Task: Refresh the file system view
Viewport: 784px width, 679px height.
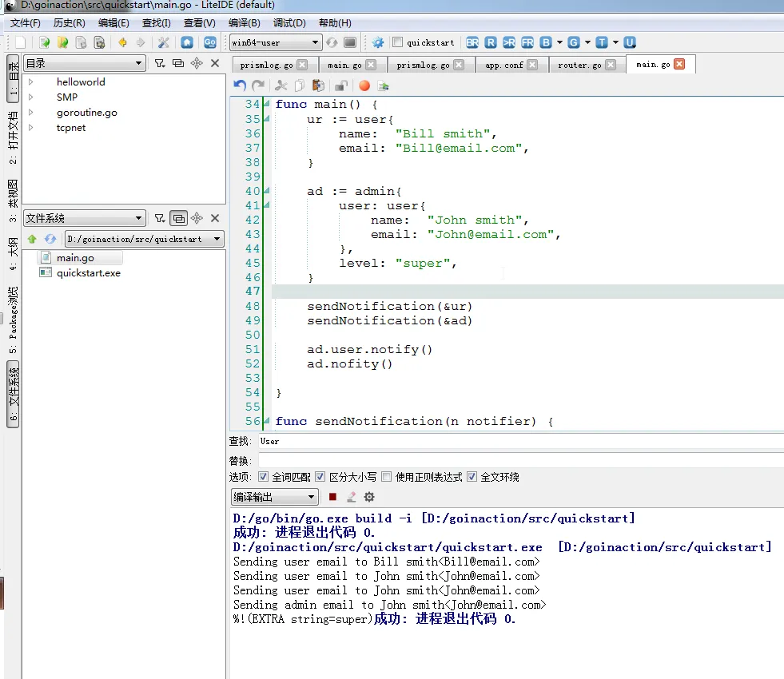Action: (x=50, y=239)
